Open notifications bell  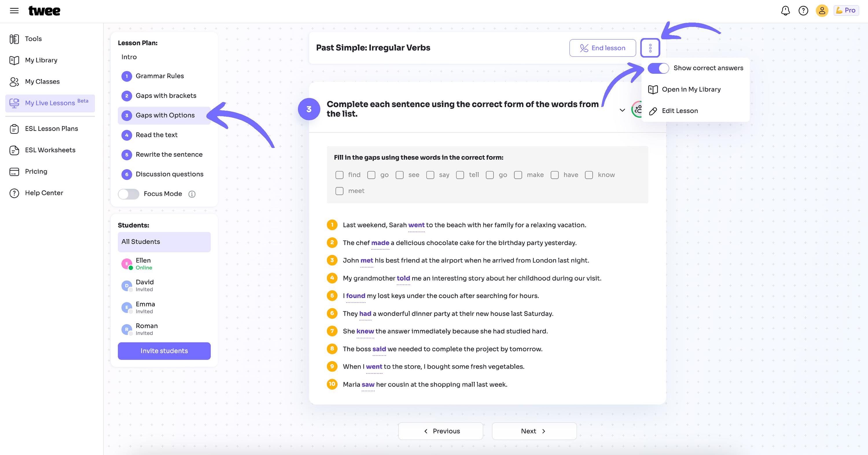click(x=785, y=11)
